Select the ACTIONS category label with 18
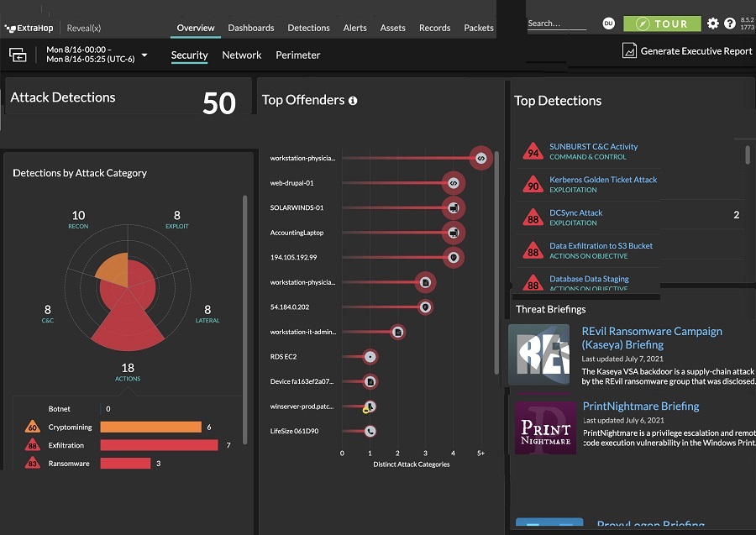This screenshot has height=535, width=756. [128, 371]
